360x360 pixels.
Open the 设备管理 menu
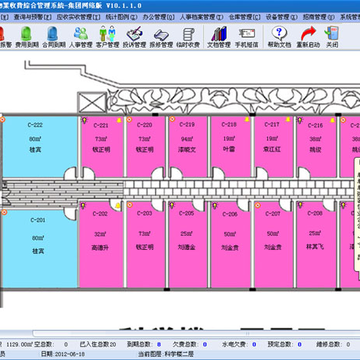click(282, 17)
